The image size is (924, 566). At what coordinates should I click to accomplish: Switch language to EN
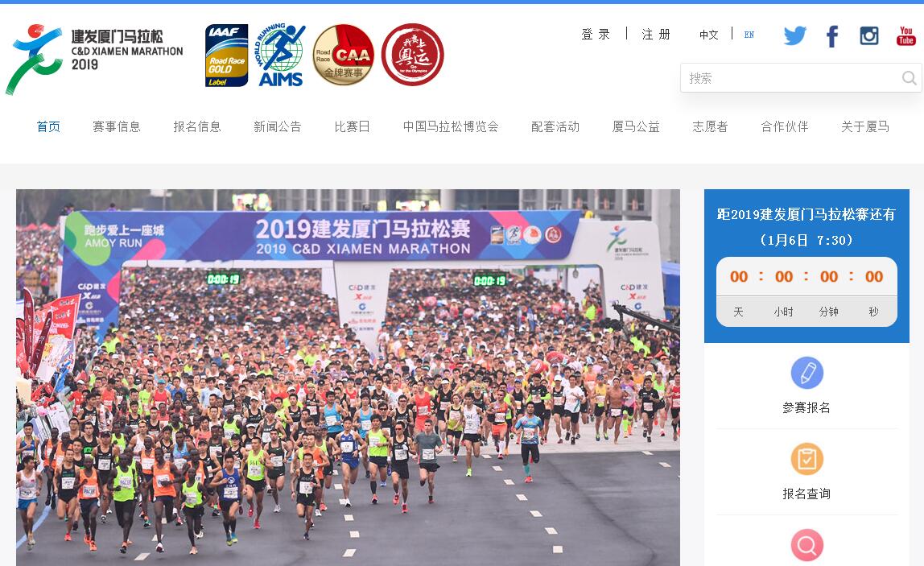click(x=749, y=35)
